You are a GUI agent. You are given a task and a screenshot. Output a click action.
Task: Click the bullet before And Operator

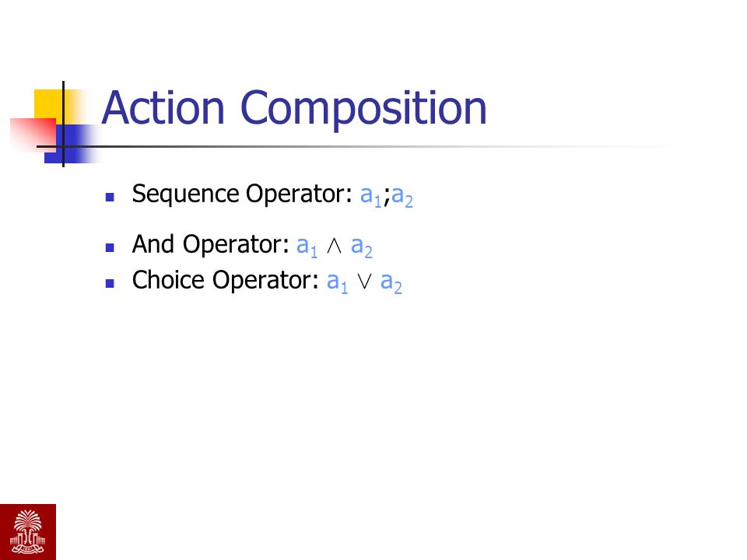(x=110, y=247)
